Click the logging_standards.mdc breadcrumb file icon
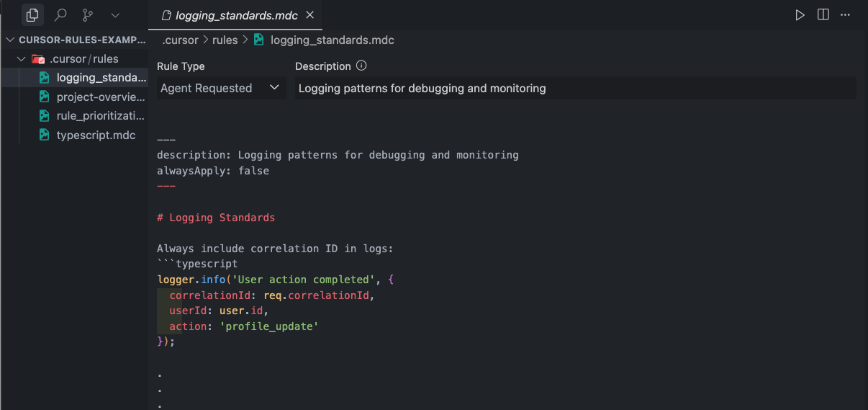Viewport: 868px width, 410px height. pyautogui.click(x=259, y=40)
